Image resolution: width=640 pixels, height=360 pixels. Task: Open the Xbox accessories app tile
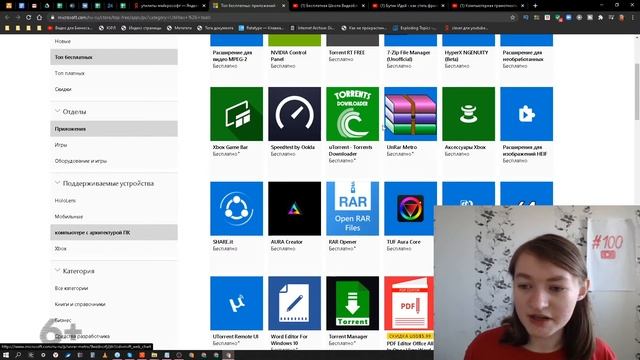(468, 114)
